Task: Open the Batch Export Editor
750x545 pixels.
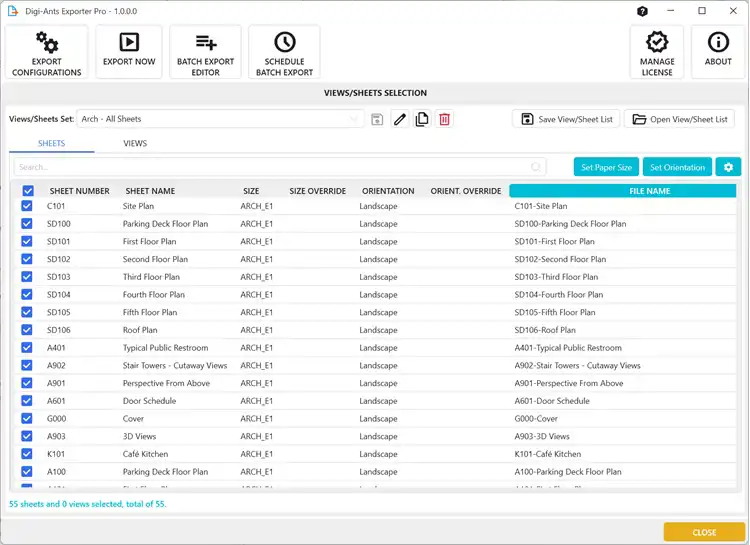Action: (x=205, y=52)
